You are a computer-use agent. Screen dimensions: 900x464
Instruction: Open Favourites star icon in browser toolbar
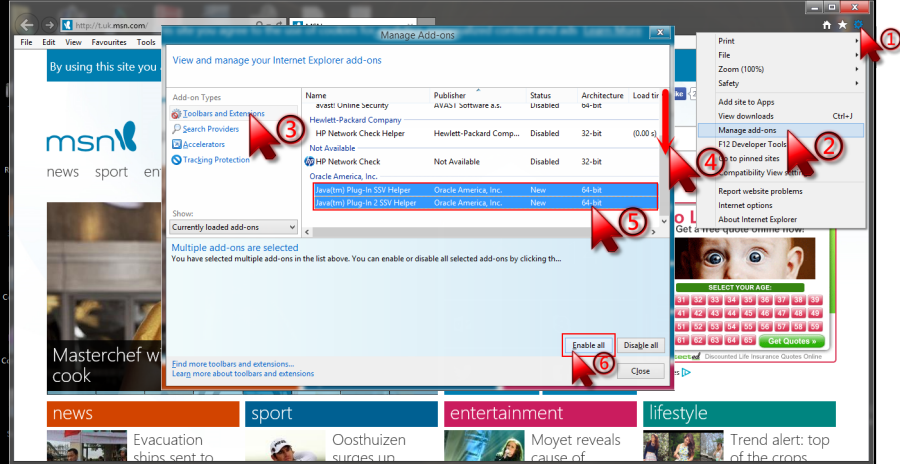842,25
